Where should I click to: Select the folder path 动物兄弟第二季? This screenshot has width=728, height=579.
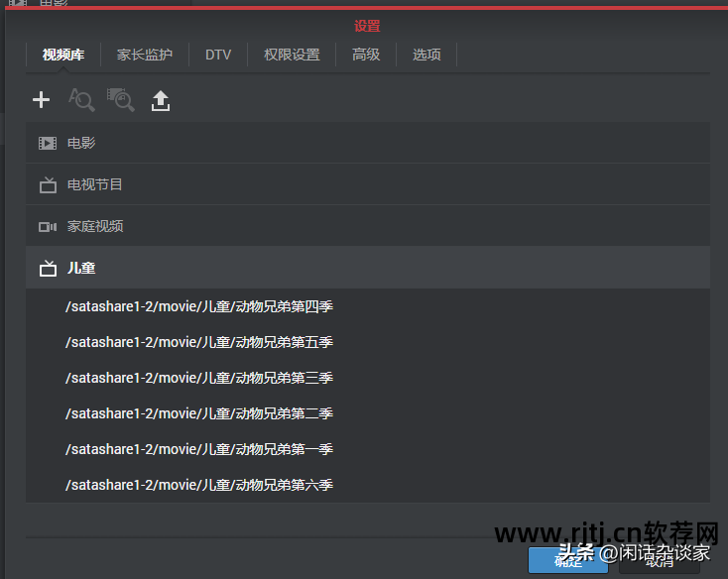pyautogui.click(x=199, y=413)
